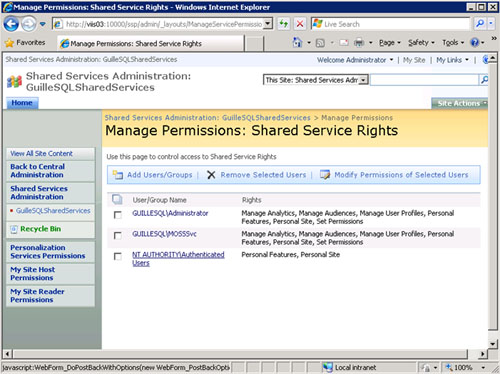Open the Safety menu
This screenshot has height=374, width=500.
click(421, 43)
